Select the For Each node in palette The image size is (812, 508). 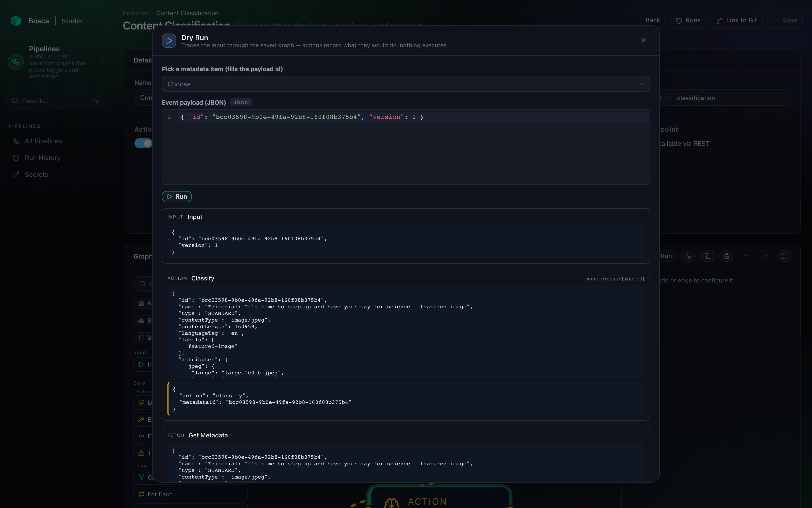(x=191, y=494)
